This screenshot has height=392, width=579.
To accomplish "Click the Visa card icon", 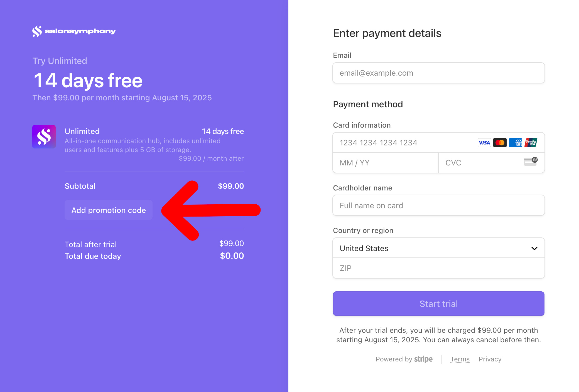I will pyautogui.click(x=484, y=143).
